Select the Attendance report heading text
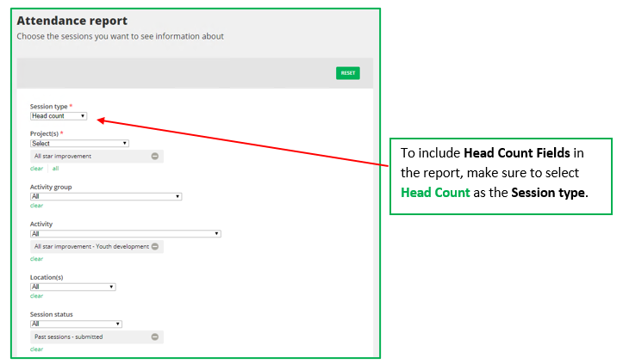Viewport: 623px width, 364px height. 72,21
